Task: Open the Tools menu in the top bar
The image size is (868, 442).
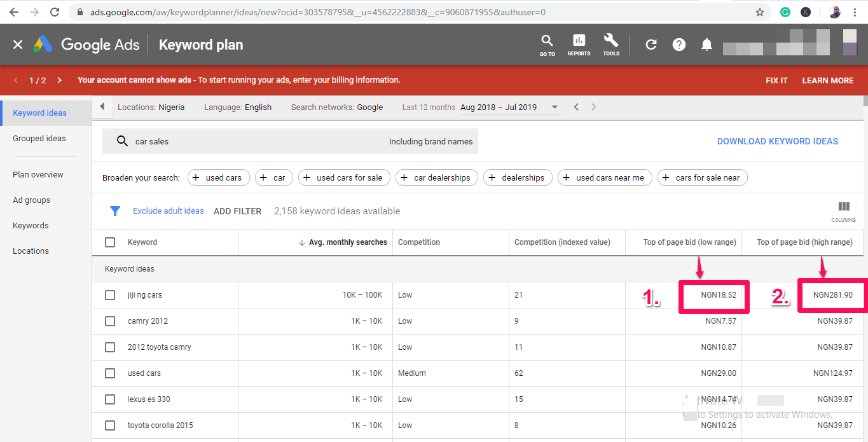Action: [610, 44]
